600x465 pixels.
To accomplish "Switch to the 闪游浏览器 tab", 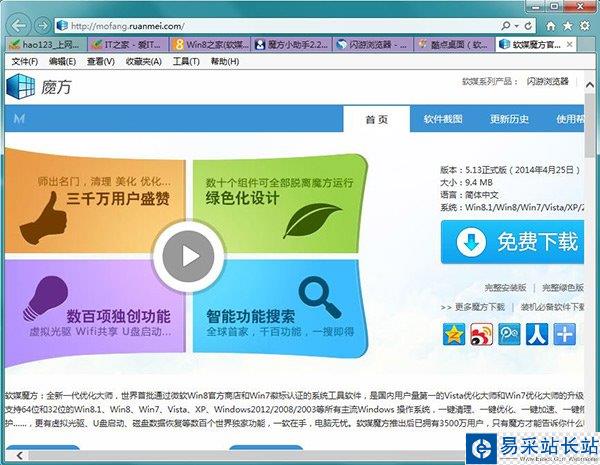I will point(373,44).
